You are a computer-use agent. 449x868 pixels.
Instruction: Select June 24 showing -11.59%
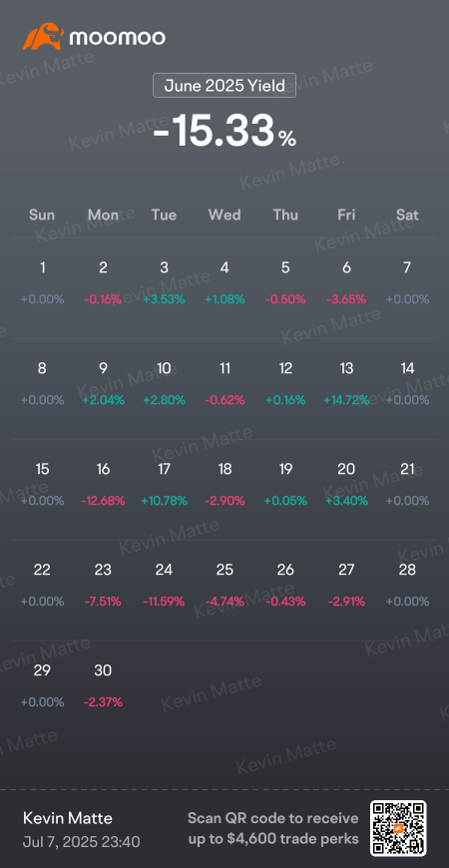click(x=164, y=585)
